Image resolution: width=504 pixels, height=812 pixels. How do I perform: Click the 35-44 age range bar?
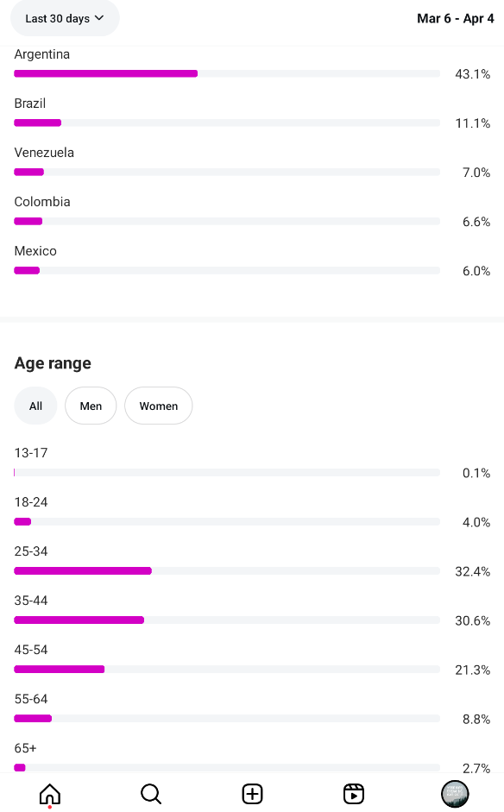click(227, 620)
